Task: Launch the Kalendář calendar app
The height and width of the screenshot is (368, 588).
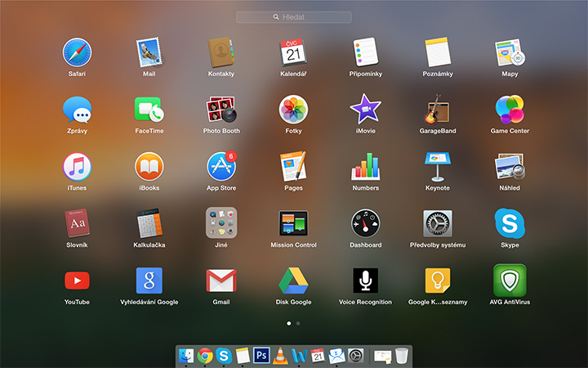Action: (x=293, y=52)
